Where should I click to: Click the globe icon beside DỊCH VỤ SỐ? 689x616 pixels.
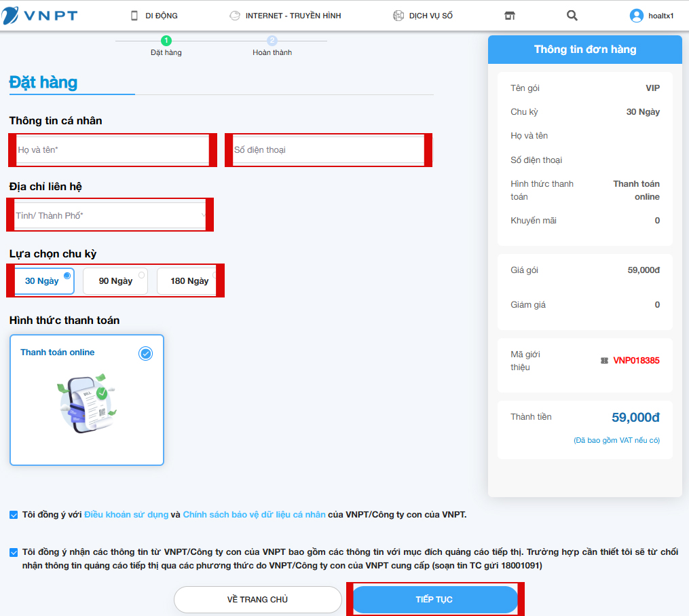(398, 16)
